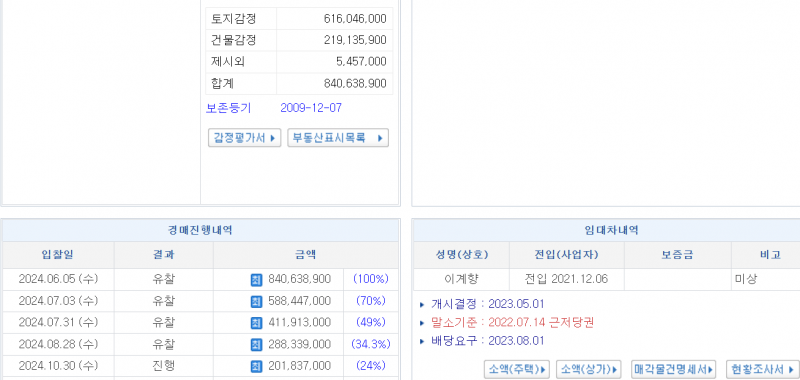The image size is (800, 380).
Task: Click the 616,046,000 land appraisal value
Action: tap(355, 19)
